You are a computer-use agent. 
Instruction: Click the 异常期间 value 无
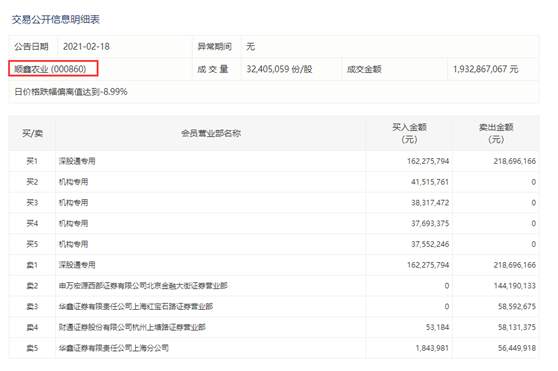[x=251, y=47]
